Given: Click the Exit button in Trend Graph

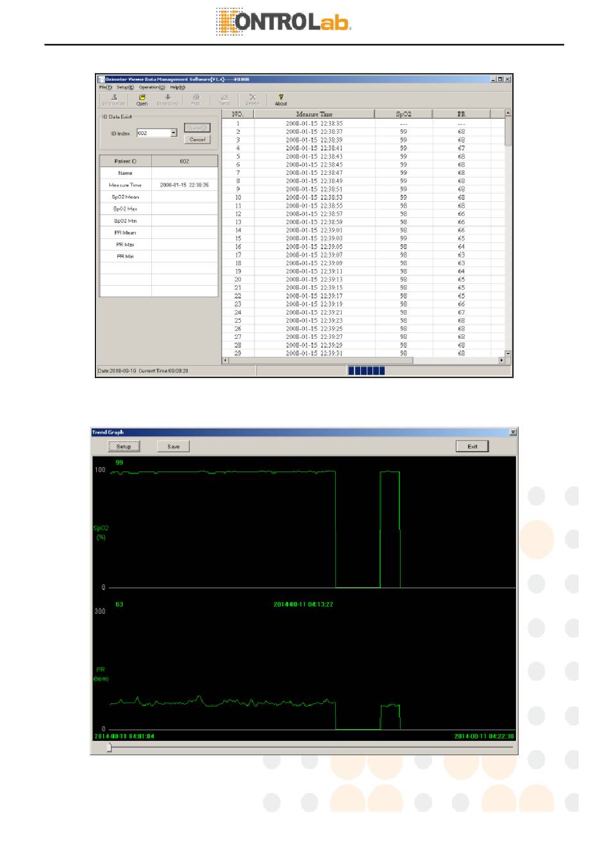Looking at the screenshot, I should [472, 446].
